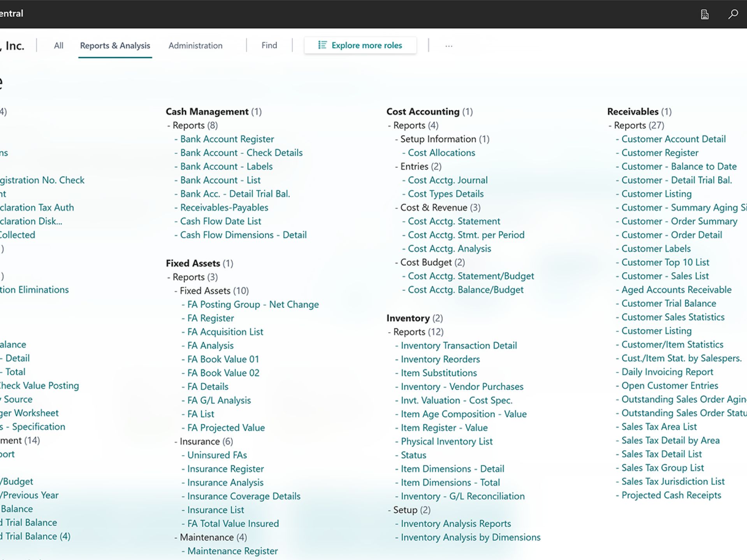747x560 pixels.
Task: Select the Administration tab
Action: pos(195,46)
